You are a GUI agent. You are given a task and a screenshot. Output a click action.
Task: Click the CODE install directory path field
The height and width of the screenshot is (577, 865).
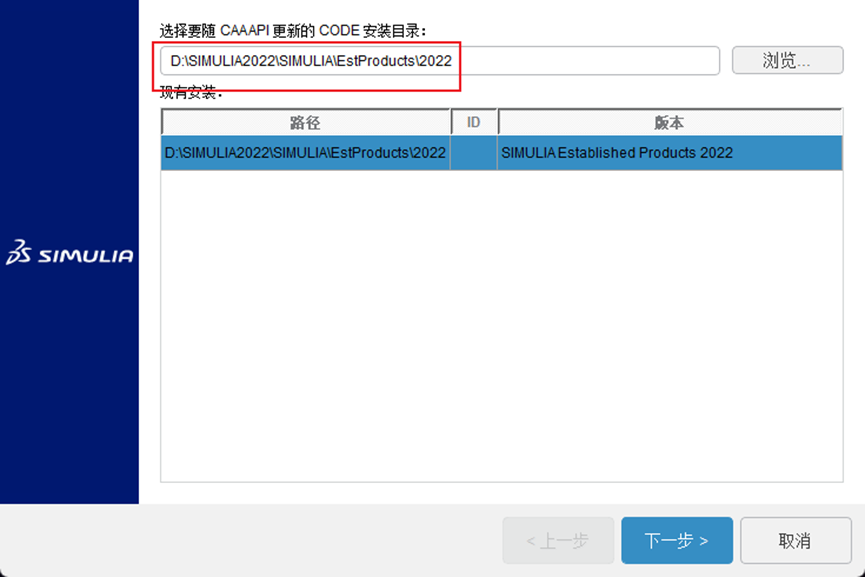[x=440, y=61]
